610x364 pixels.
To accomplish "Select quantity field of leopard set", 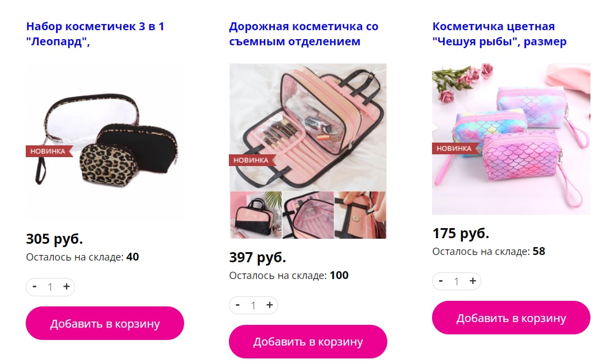I will click(x=50, y=287).
